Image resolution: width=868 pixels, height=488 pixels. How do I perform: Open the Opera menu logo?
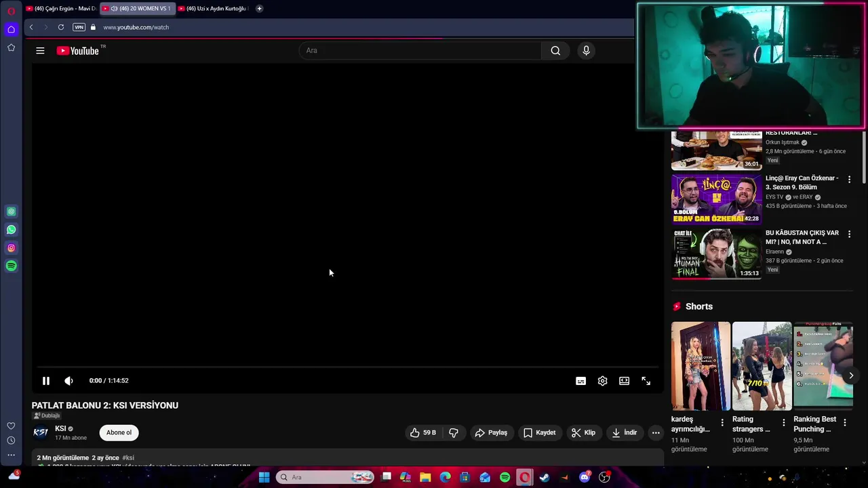(x=11, y=12)
